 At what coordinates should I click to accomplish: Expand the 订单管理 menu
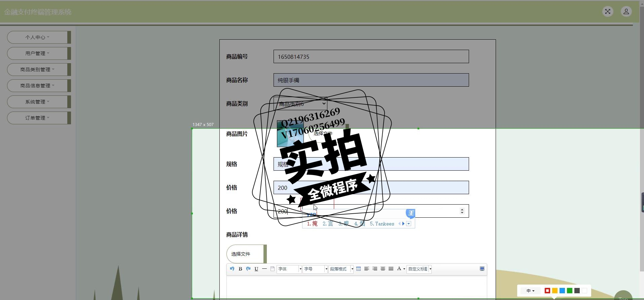(39, 118)
